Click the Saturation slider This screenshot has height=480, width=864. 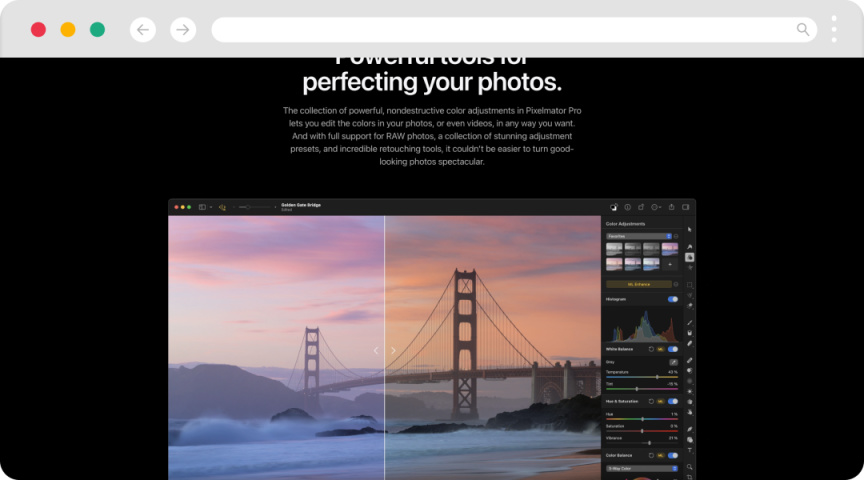[x=642, y=431]
